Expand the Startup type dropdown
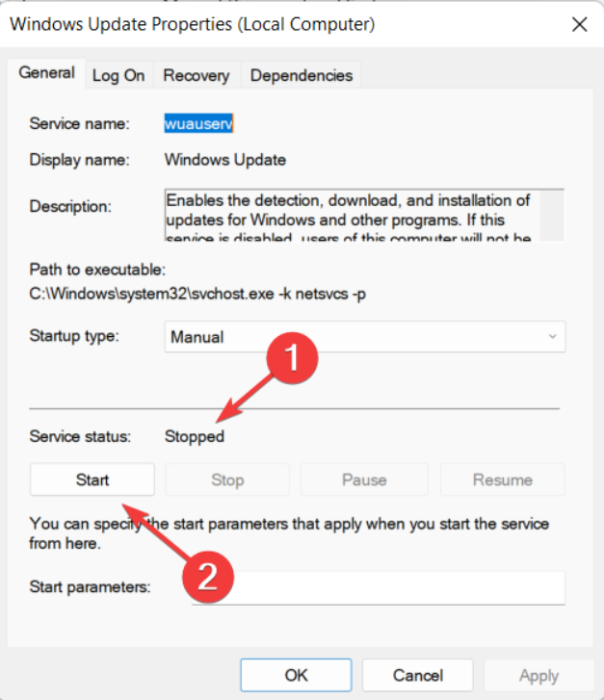 (365, 337)
